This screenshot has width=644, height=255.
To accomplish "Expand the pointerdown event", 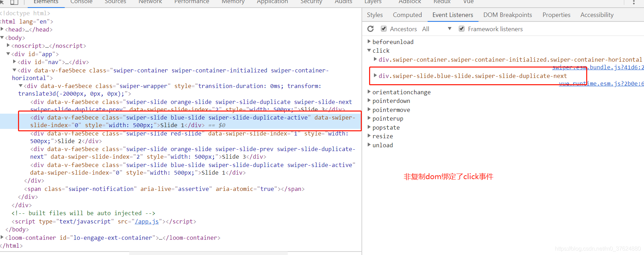I will coord(369,100).
